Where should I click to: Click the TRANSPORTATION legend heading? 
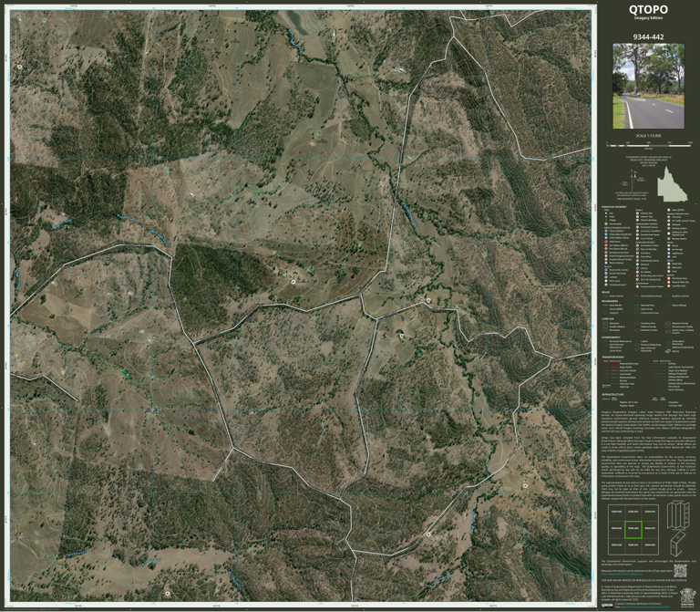tap(612, 358)
